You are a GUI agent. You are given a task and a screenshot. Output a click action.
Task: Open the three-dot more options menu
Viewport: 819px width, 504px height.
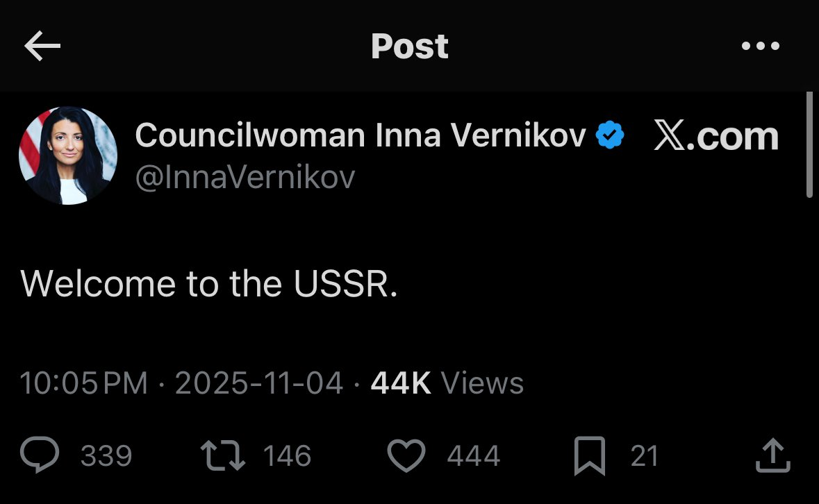[x=761, y=47]
